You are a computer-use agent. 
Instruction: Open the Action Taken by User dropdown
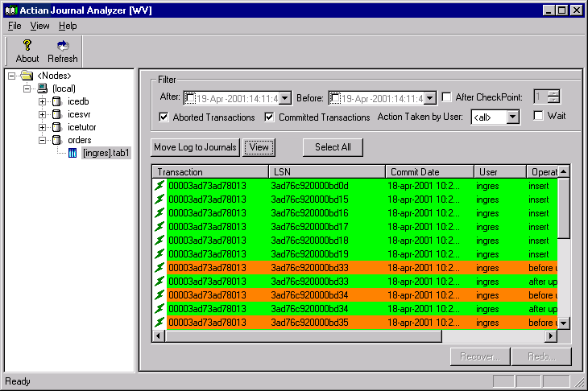(x=513, y=117)
